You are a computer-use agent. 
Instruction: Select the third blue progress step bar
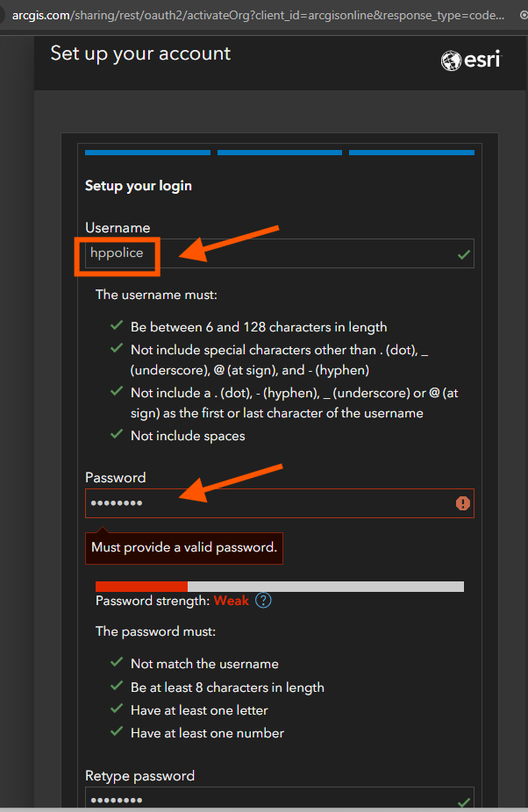[x=411, y=153]
